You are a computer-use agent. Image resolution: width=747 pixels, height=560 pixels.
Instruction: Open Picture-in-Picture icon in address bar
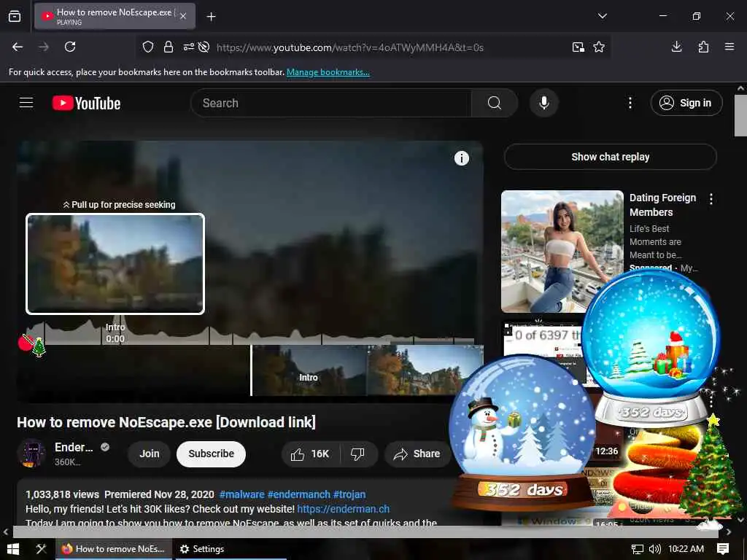[578, 47]
